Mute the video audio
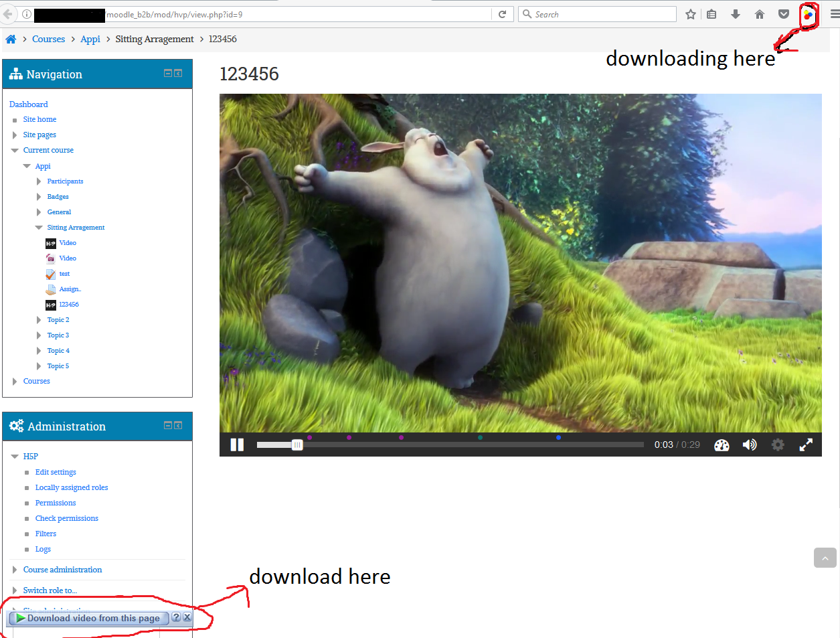 point(750,445)
